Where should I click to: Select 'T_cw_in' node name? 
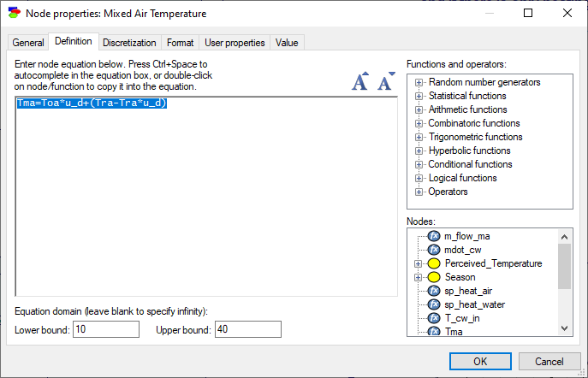click(x=462, y=318)
